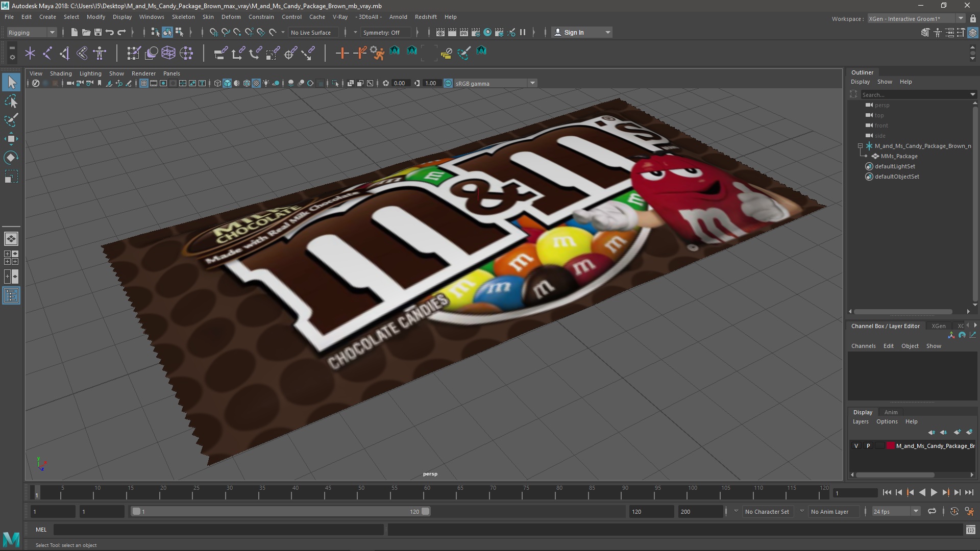980x551 pixels.
Task: Click the time slider frame 1 marker
Action: click(x=37, y=493)
